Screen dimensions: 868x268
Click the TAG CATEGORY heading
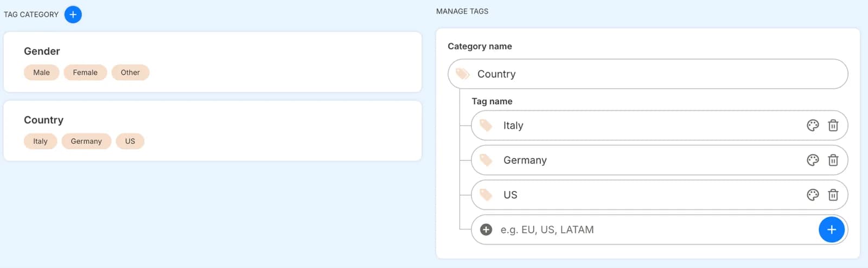pyautogui.click(x=31, y=15)
